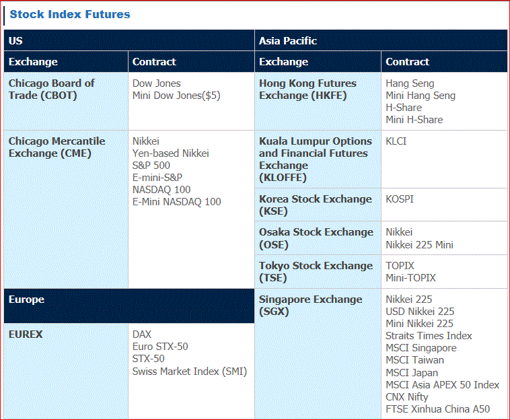Click the H-Share contract
Image resolution: width=510 pixels, height=420 pixels.
(404, 108)
